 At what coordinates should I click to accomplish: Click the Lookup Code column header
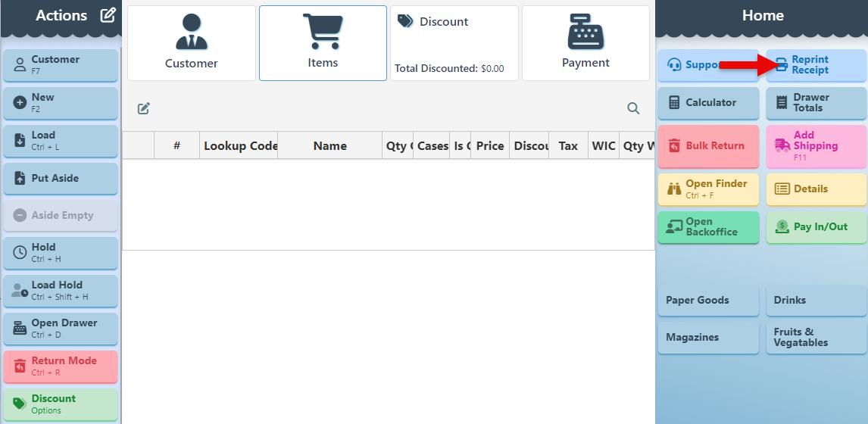click(239, 146)
